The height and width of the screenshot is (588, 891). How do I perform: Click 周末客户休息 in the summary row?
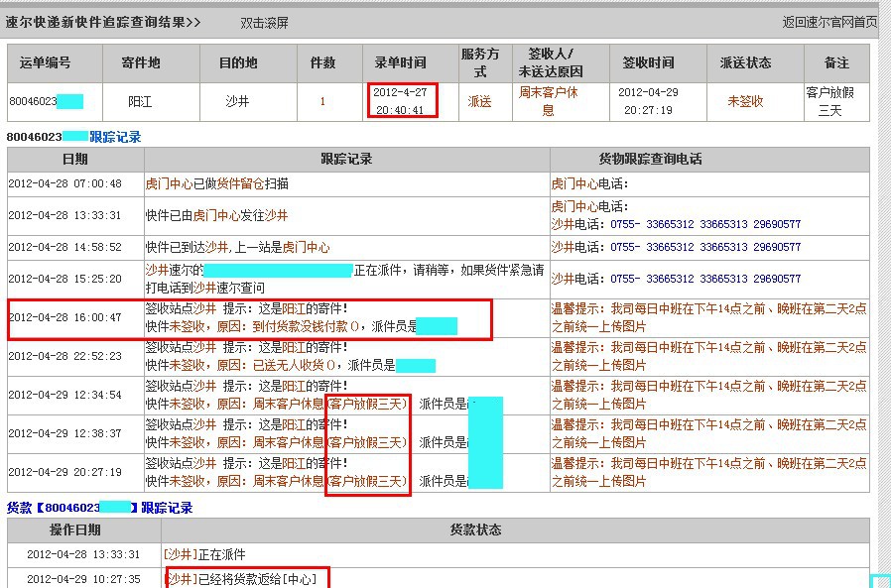click(549, 100)
